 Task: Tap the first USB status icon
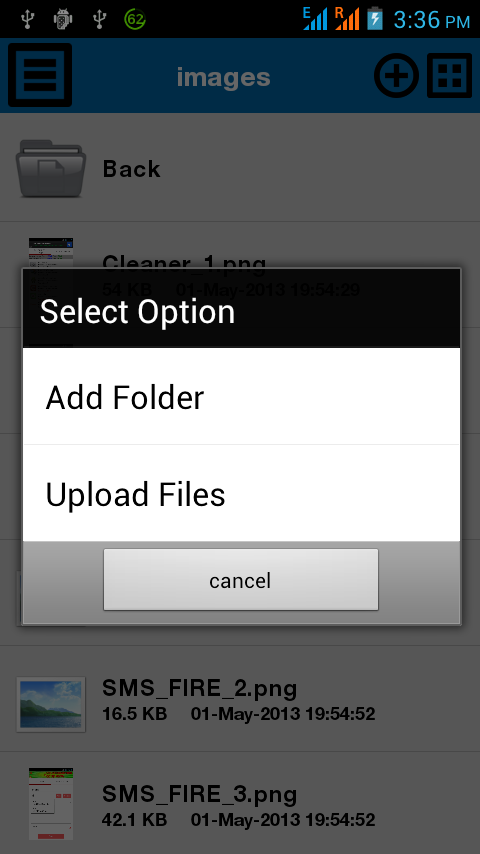click(x=27, y=20)
